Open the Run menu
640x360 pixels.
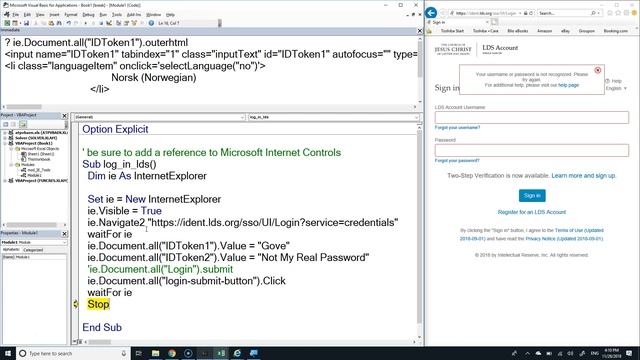(103, 15)
